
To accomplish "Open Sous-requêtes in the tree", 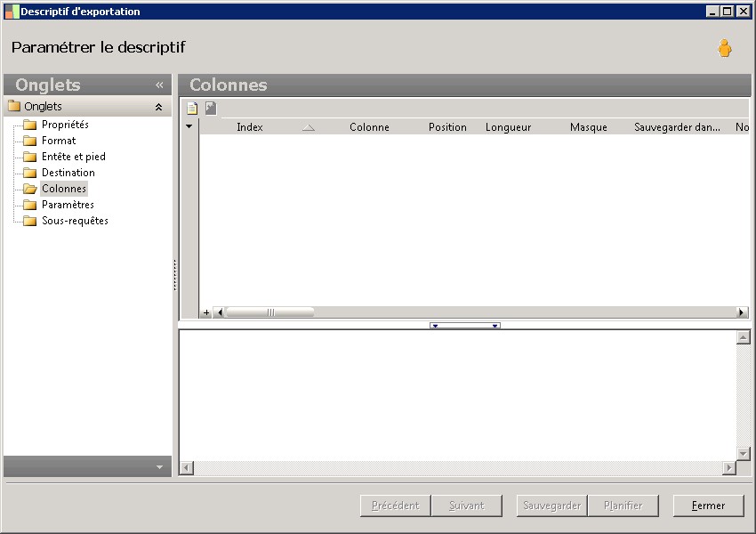I will click(x=76, y=221).
